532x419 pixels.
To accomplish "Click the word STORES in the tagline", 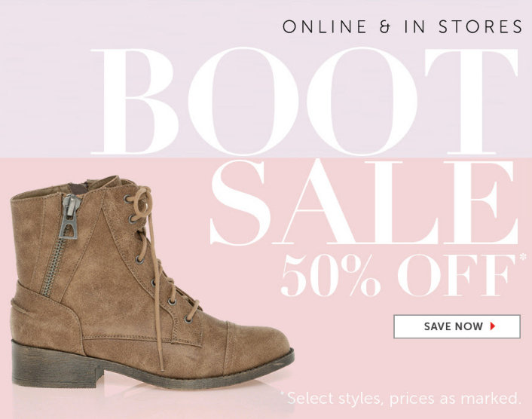I will point(481,27).
